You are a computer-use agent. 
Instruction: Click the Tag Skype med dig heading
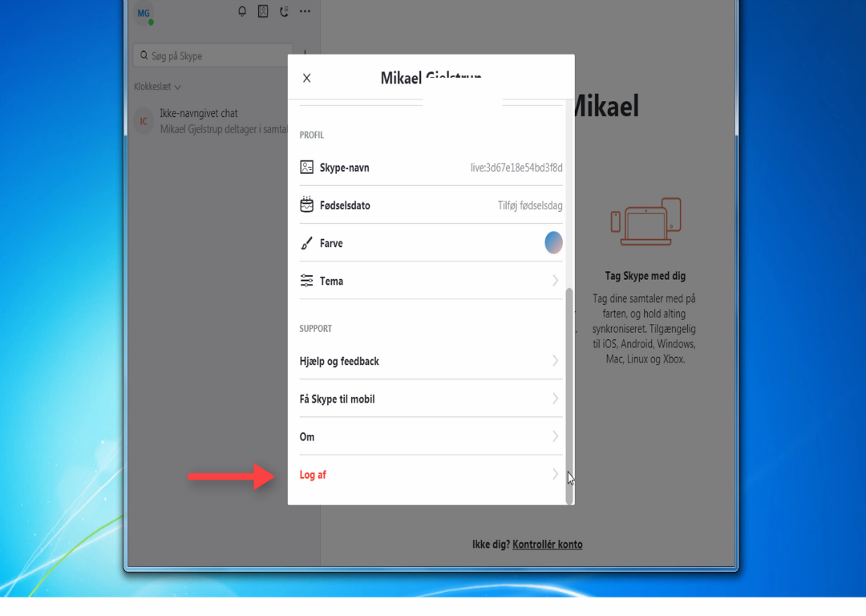(x=645, y=276)
